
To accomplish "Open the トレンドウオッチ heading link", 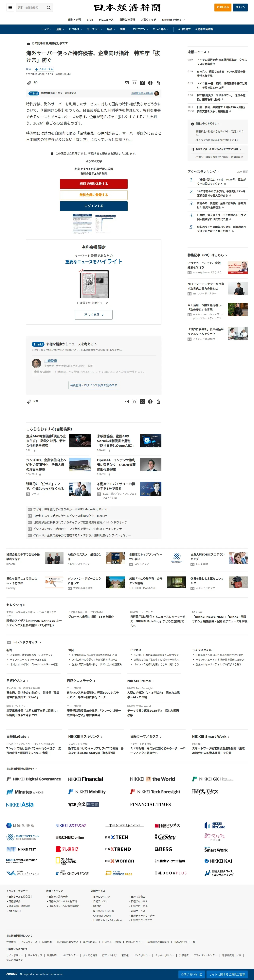I will (27, 642).
